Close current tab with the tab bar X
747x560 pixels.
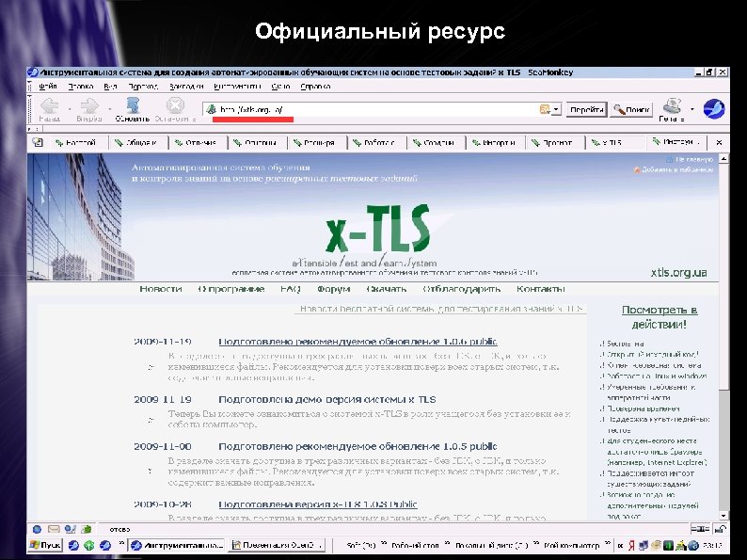[x=719, y=142]
